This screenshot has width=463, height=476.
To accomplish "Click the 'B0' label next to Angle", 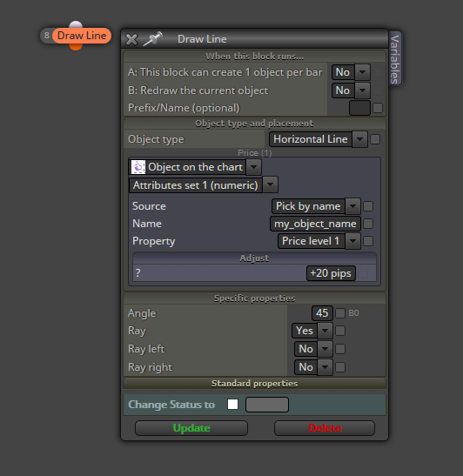I will pos(353,313).
